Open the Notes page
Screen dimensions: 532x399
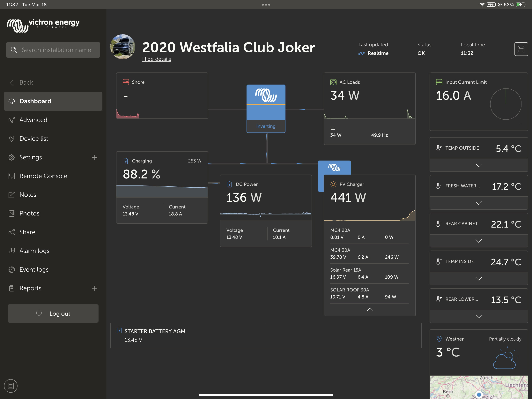tap(53, 195)
